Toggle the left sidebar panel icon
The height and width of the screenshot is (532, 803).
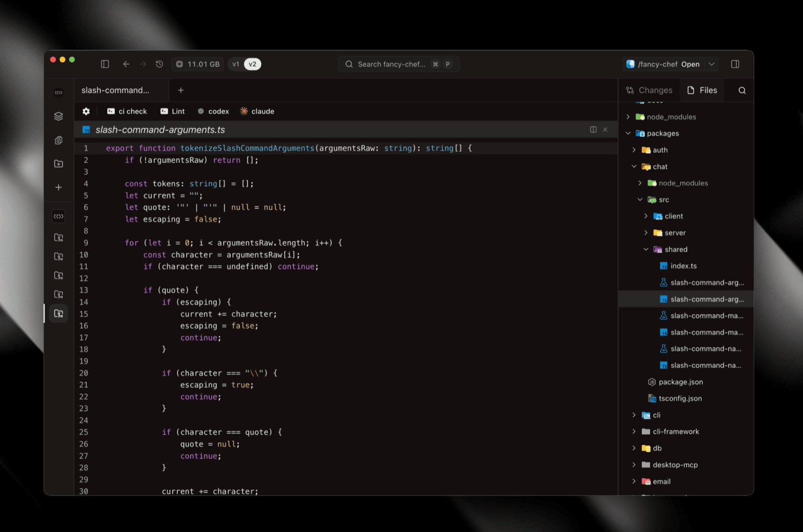(105, 64)
